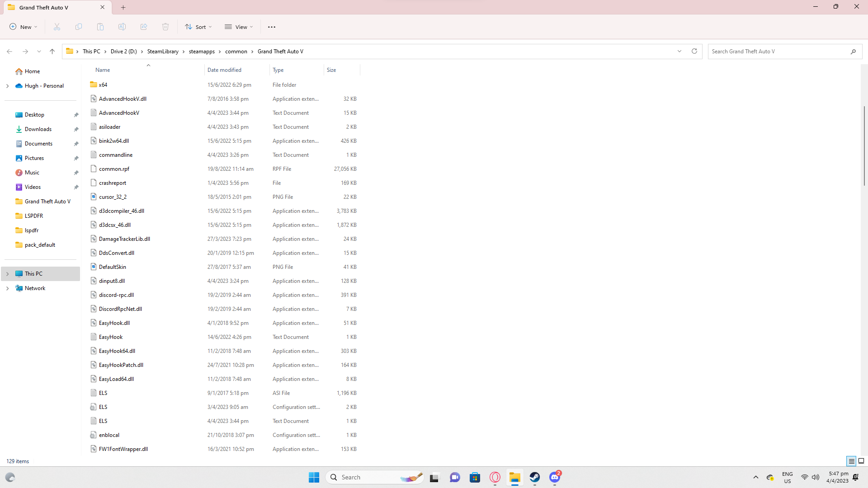
Task: Navigate to steamapps in breadcrumb
Action: pyautogui.click(x=202, y=52)
